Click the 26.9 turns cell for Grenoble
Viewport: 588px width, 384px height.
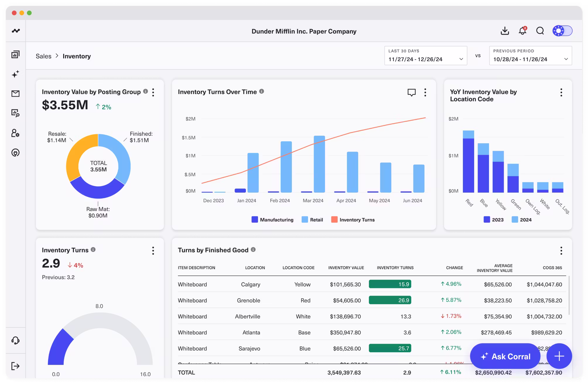(x=390, y=300)
